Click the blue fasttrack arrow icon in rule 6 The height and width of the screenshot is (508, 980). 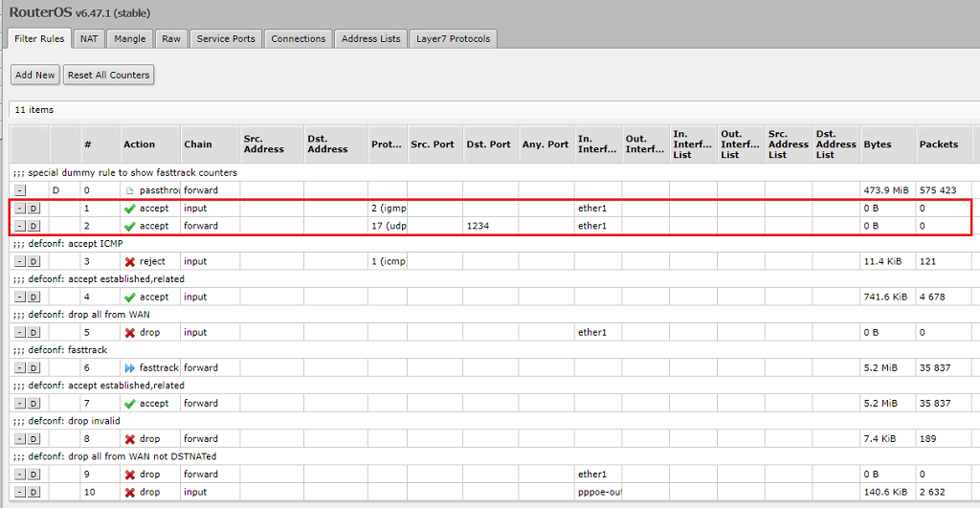pos(130,368)
